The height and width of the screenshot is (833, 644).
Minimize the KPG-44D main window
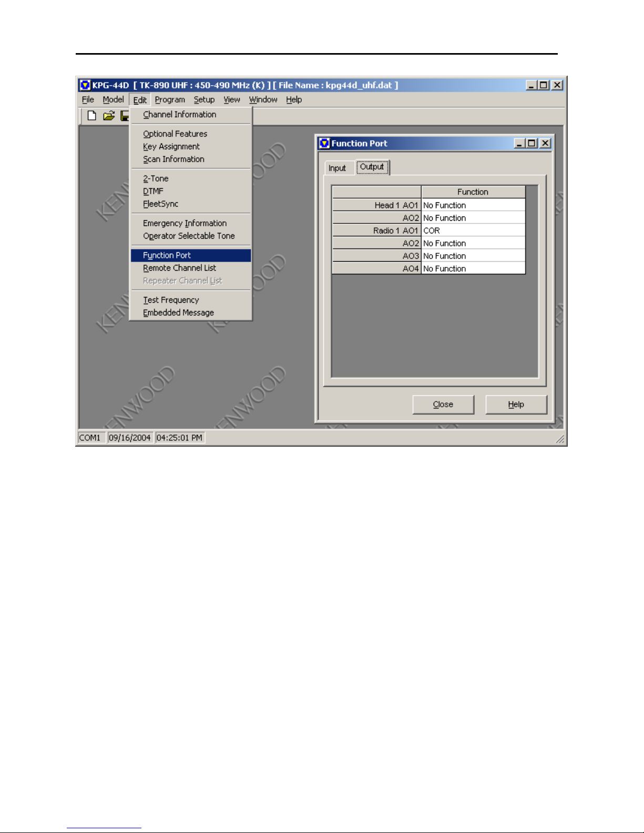pyautogui.click(x=531, y=85)
